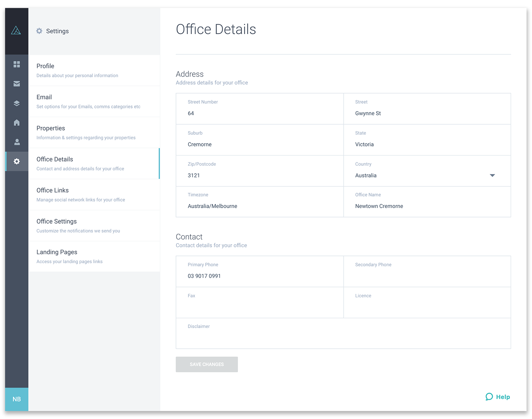This screenshot has width=532, height=419.
Task: Open the Office Links section
Action: [x=94, y=195]
